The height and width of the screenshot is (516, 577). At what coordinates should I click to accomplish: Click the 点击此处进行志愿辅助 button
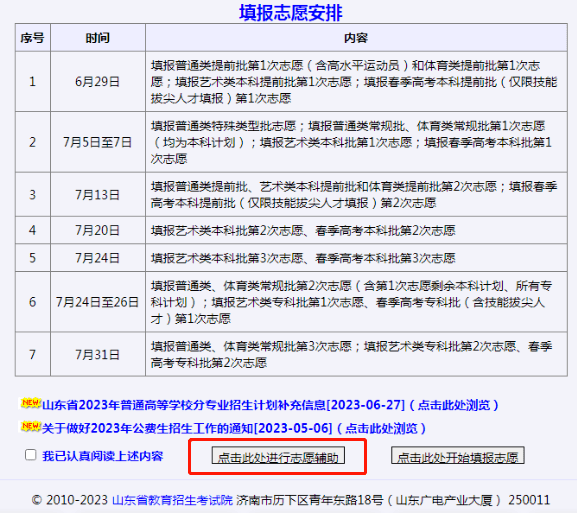(x=278, y=456)
